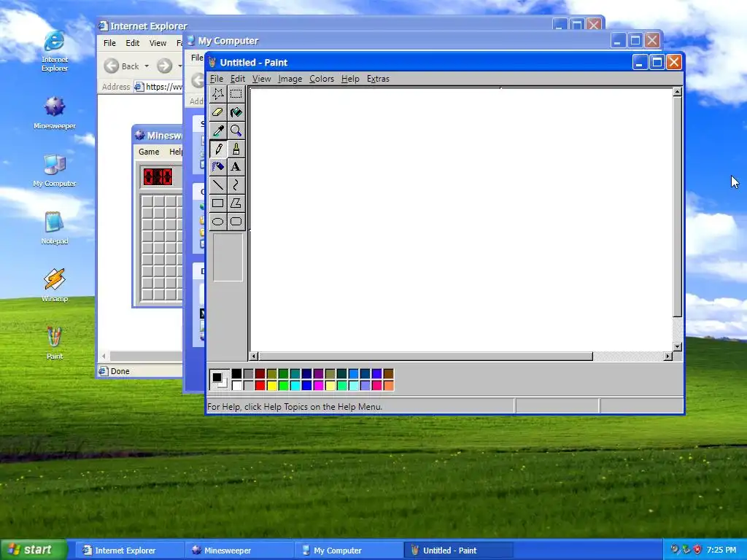Click the Internet Explorer Back arrow
Viewport: 747px width, 560px height.
pyautogui.click(x=112, y=66)
